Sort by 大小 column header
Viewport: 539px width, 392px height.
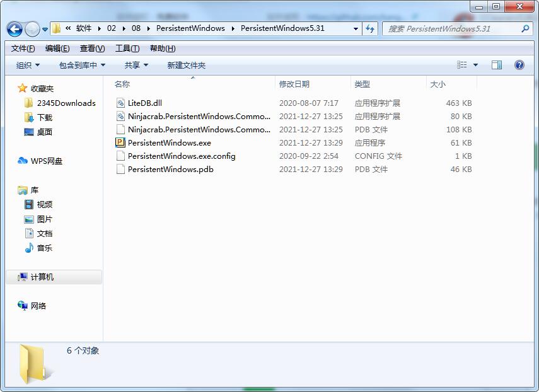point(438,84)
